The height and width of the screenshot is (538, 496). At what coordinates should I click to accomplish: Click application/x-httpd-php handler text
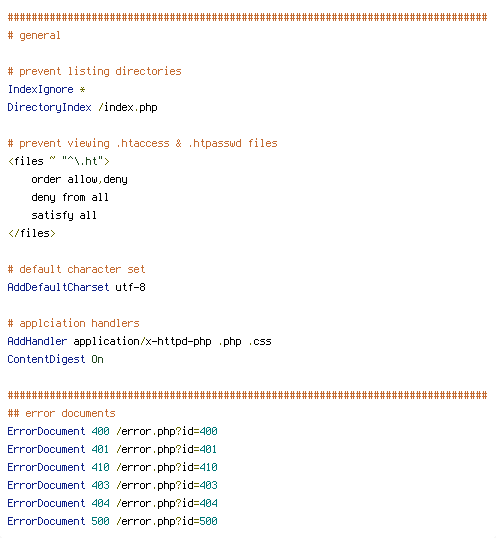tap(142, 341)
